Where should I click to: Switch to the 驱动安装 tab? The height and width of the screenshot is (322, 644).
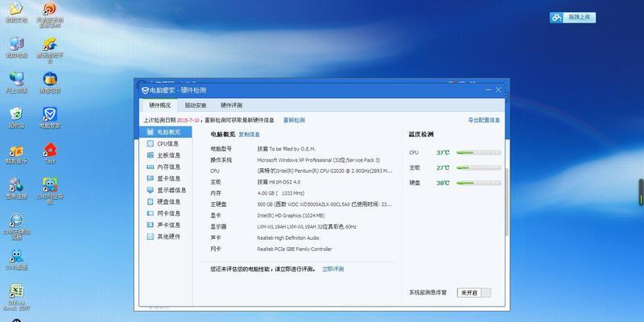point(196,105)
